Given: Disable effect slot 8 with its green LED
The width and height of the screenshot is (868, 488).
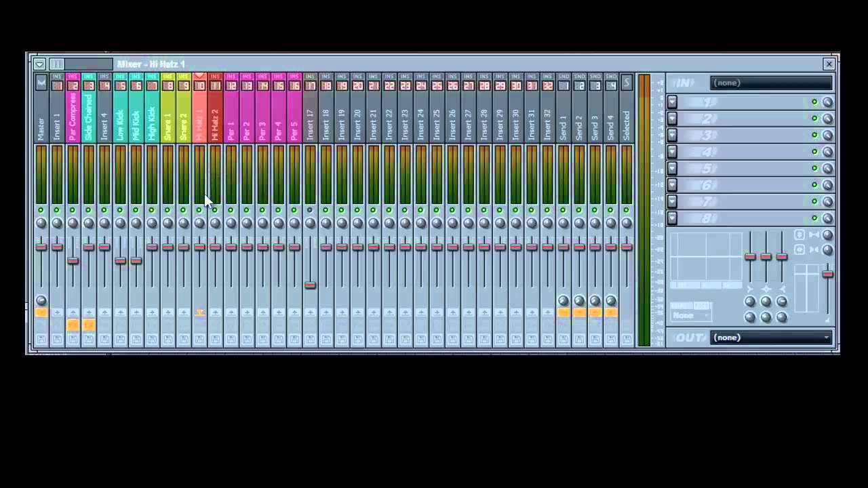Looking at the screenshot, I should click(814, 218).
